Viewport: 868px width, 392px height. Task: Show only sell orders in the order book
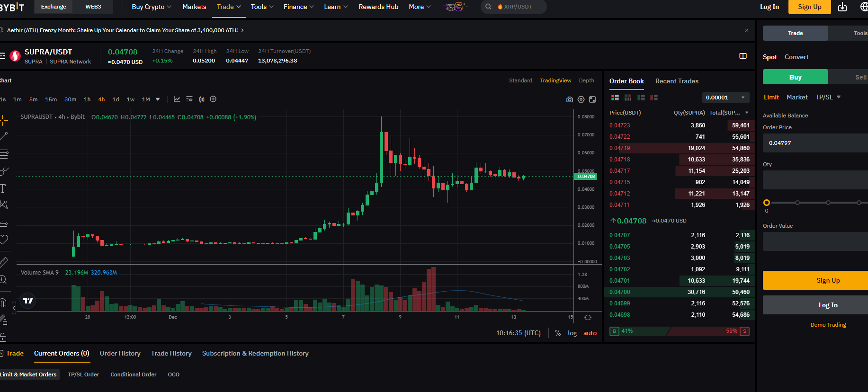tap(654, 98)
